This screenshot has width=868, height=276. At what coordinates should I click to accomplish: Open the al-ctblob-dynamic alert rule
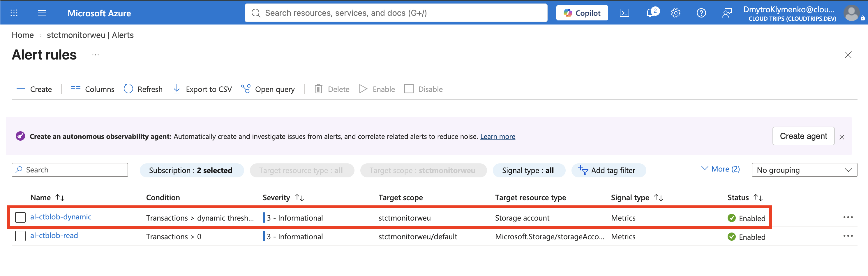61,216
